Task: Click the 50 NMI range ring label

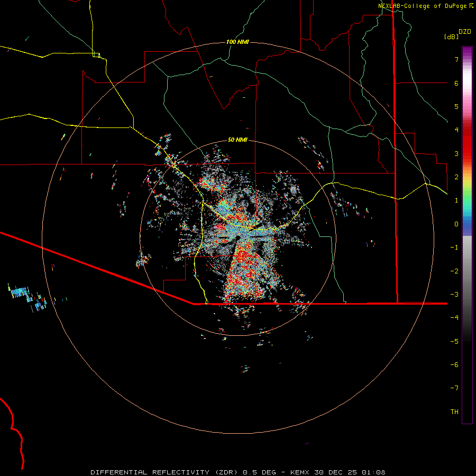Action: 237,140
